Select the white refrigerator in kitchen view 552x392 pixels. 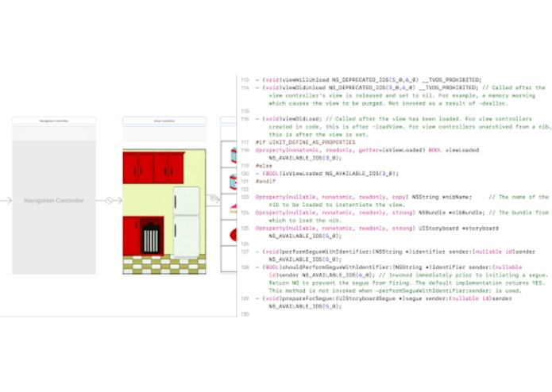(187, 222)
